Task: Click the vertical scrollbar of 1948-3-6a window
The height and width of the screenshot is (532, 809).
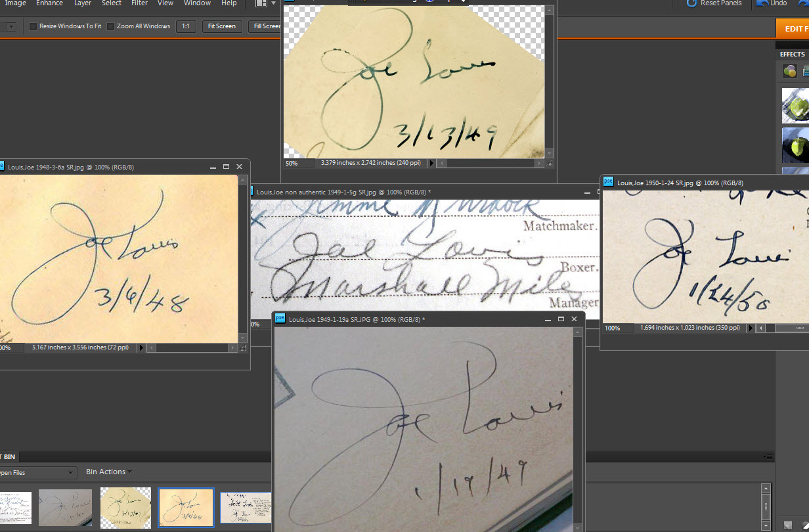Action: pyautogui.click(x=244, y=258)
